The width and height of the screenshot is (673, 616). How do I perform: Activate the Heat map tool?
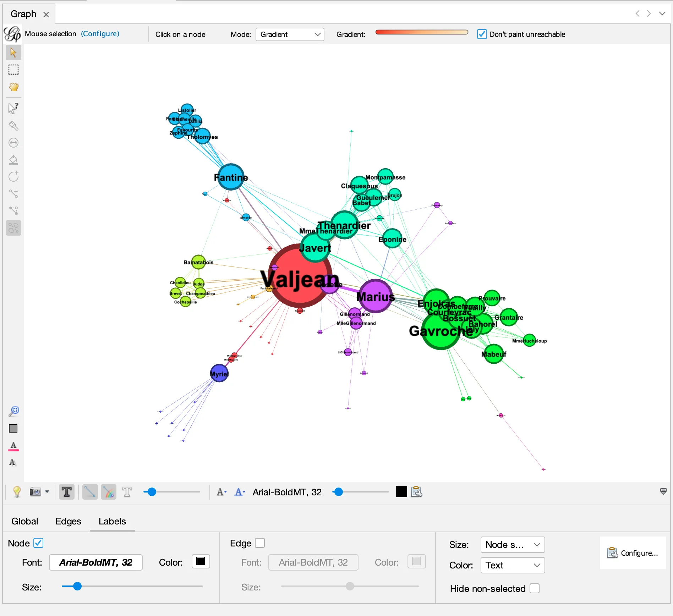13,228
